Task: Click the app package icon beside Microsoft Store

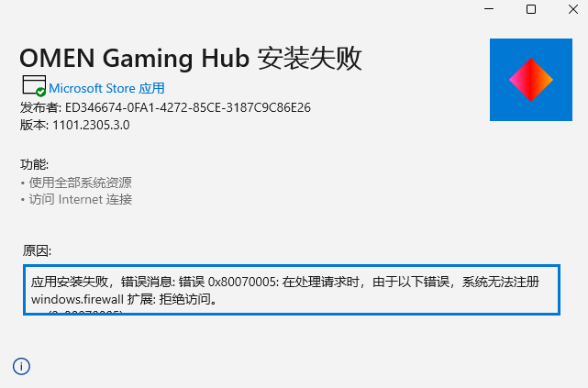Action: [34, 85]
